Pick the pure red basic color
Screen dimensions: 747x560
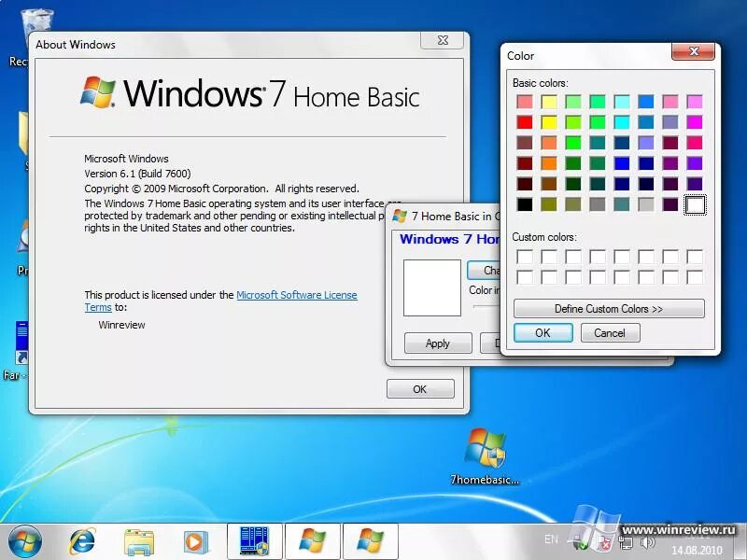pyautogui.click(x=525, y=122)
